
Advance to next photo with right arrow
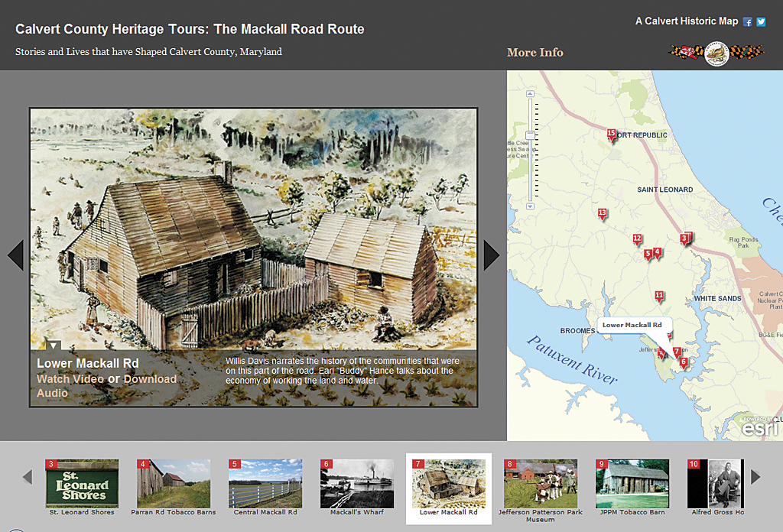pyautogui.click(x=492, y=255)
